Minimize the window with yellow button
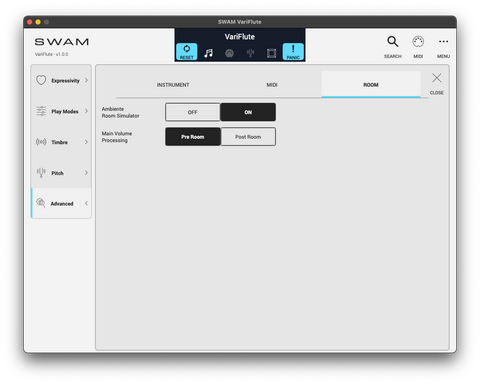Viewport: 480px width, 384px height. tap(38, 22)
